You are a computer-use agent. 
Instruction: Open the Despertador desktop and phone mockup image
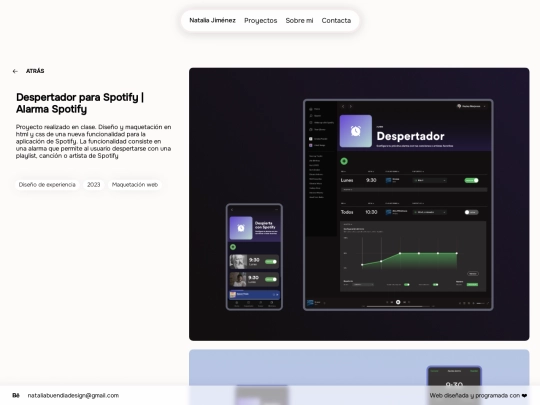point(359,204)
